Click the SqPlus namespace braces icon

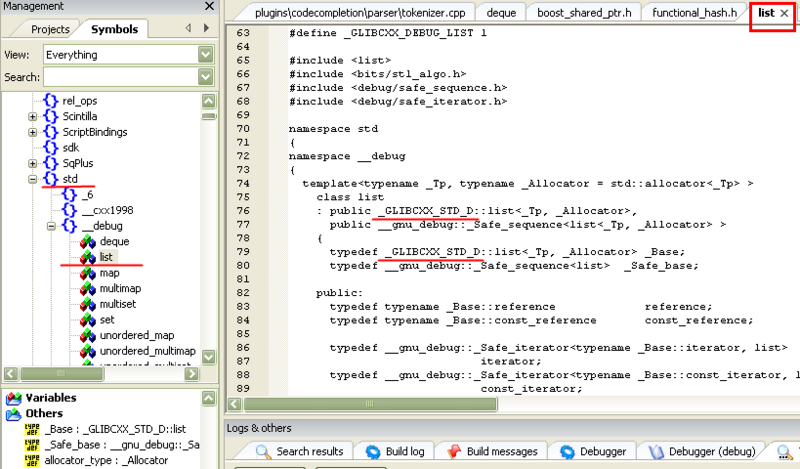click(51, 163)
